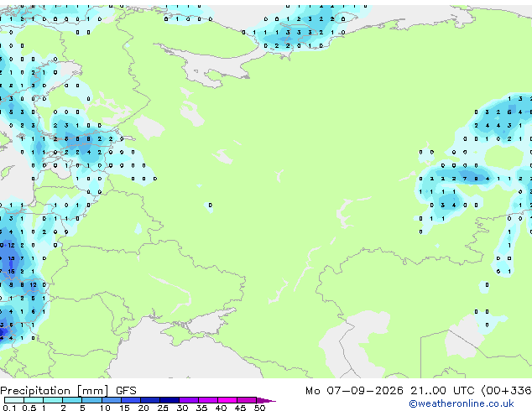
Task: Click the 'Precipitation [mm]' title text
Action: click(x=55, y=391)
